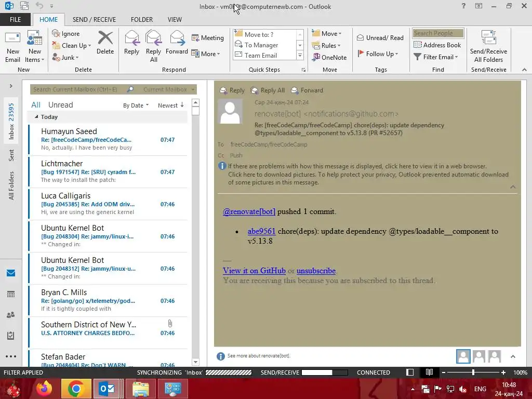
Task: Open the abe9561 commit link
Action: pyautogui.click(x=262, y=231)
